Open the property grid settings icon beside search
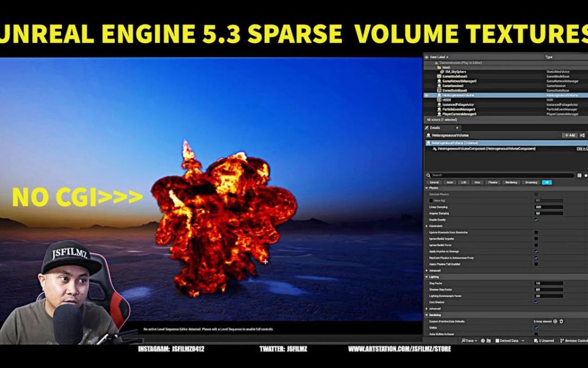The height and width of the screenshot is (368, 588). click(579, 176)
